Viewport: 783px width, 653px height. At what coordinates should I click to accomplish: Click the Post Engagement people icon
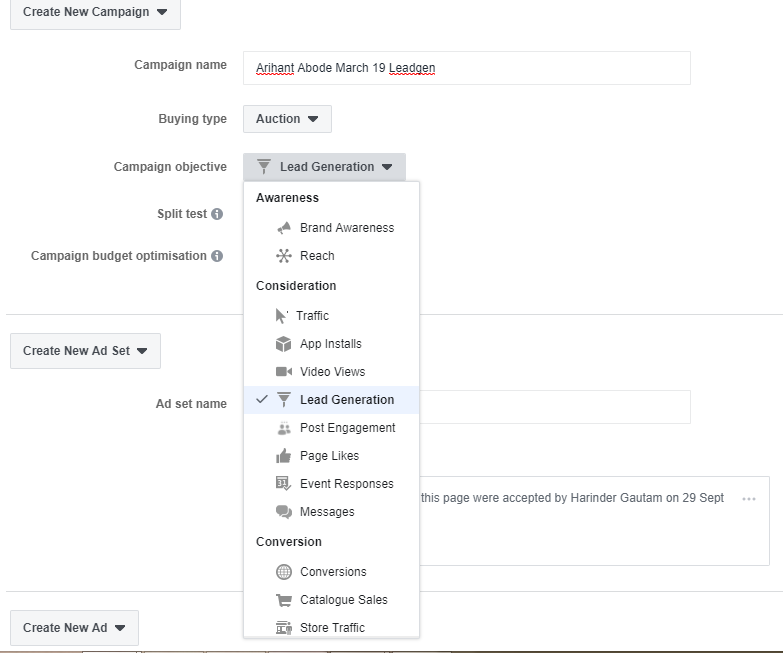pyautogui.click(x=284, y=428)
